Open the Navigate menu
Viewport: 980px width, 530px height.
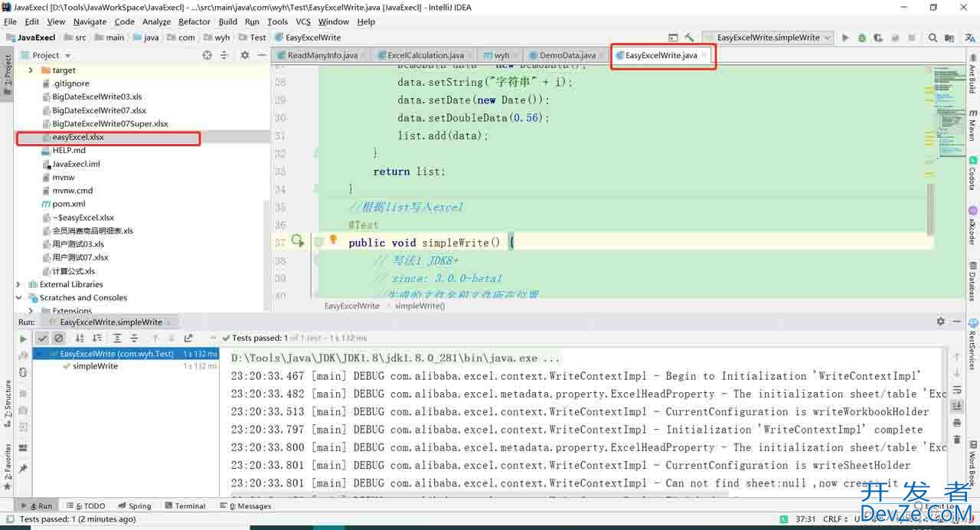click(90, 21)
